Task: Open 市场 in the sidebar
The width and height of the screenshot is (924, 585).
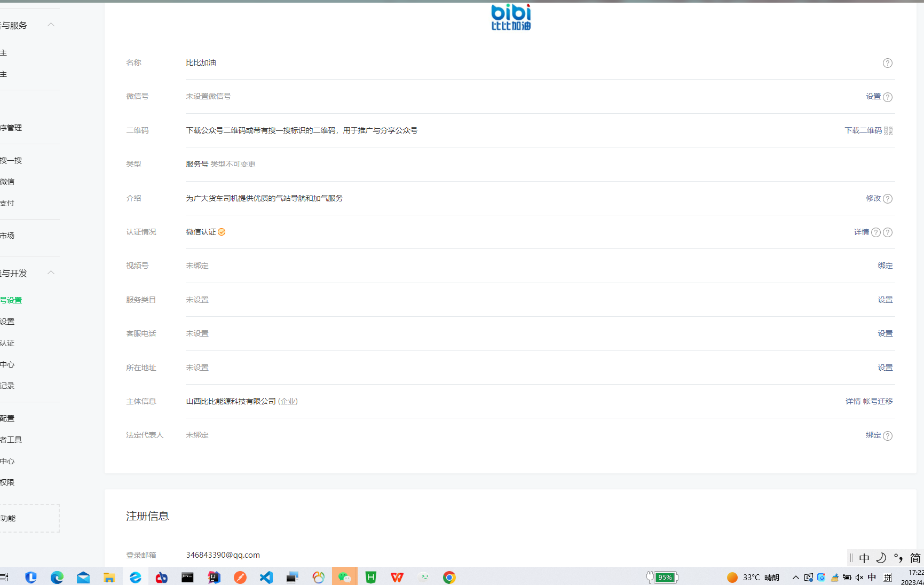Action: [x=7, y=236]
